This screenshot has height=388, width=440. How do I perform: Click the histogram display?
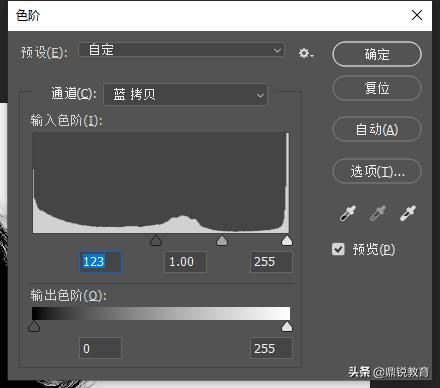(x=161, y=183)
